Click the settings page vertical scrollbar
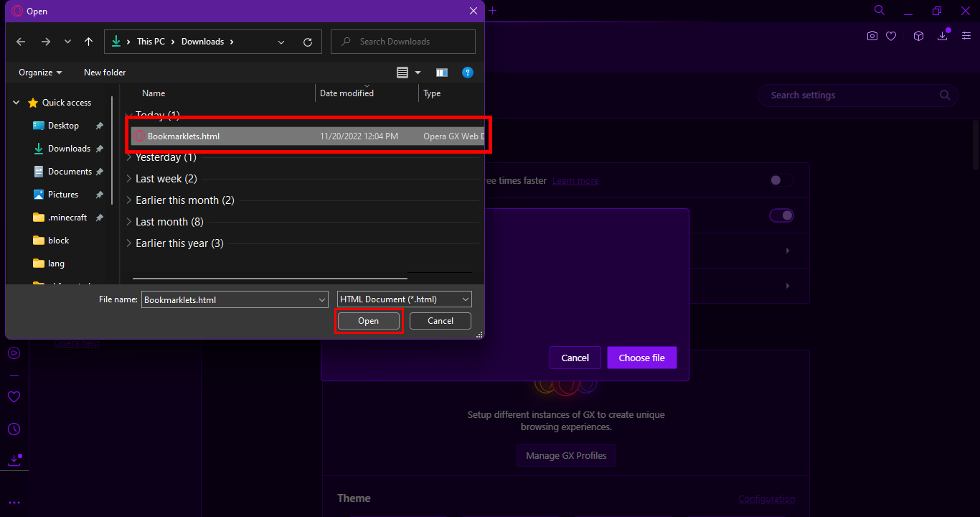980x517 pixels. coord(976,144)
